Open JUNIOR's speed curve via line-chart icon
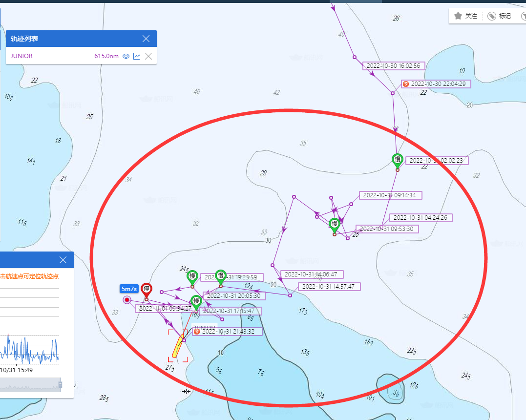 click(x=137, y=56)
